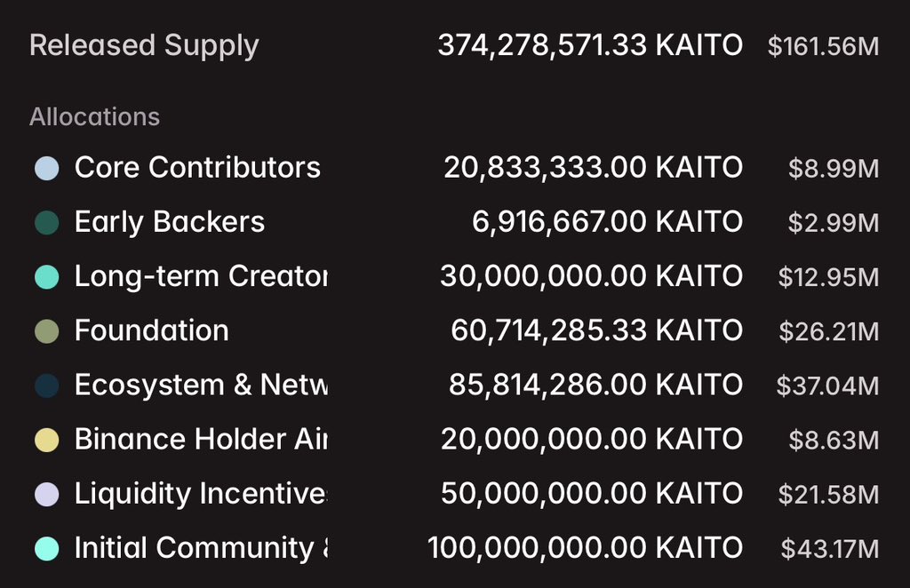Click the Long-term Creator teal dot
This screenshot has height=588, width=910.
(x=46, y=277)
